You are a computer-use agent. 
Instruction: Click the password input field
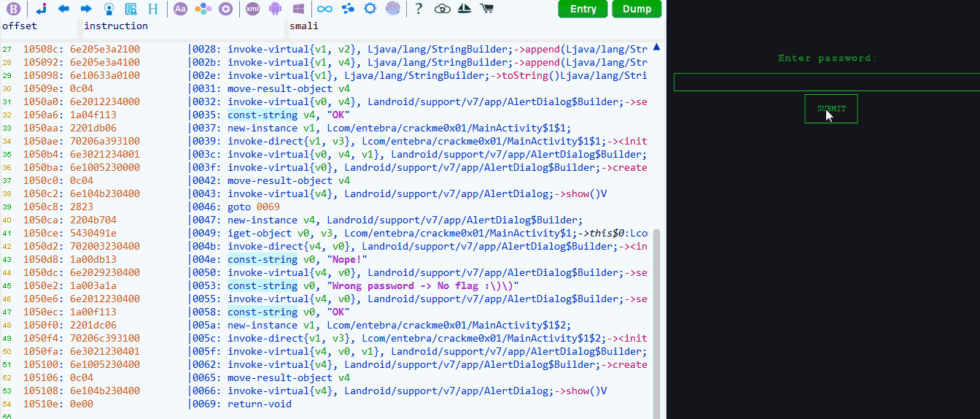tap(827, 82)
